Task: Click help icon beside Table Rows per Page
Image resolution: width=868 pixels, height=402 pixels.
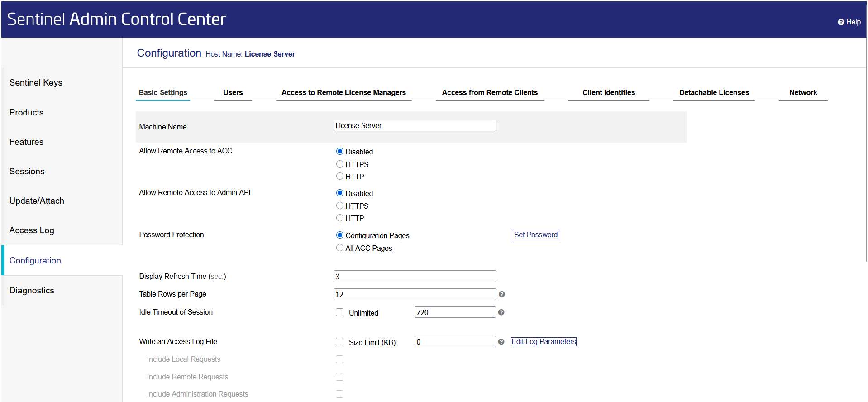Action: tap(501, 294)
